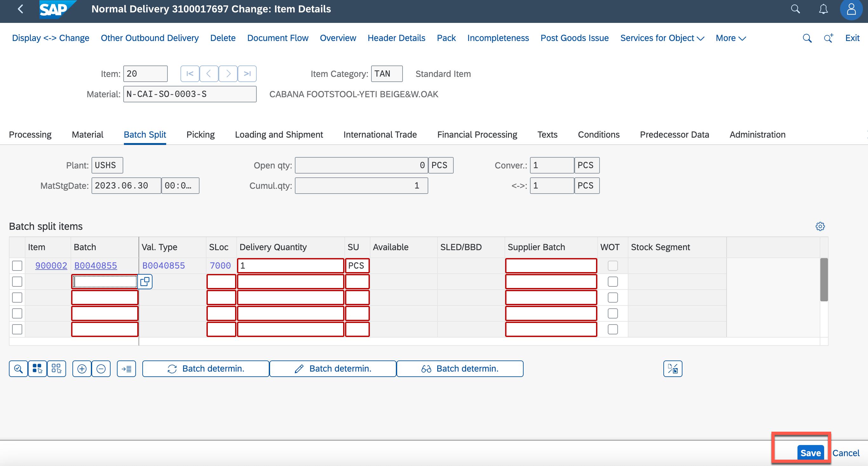
Task: Switch to the Picking tab
Action: (200, 134)
